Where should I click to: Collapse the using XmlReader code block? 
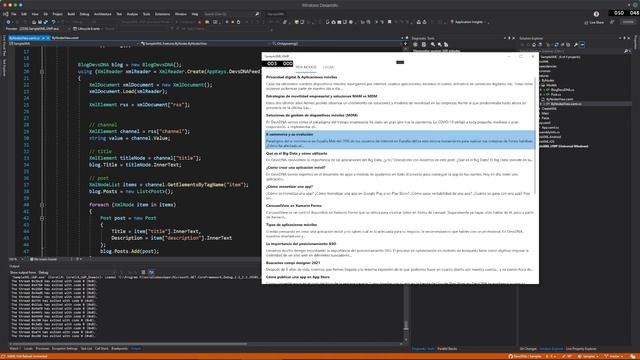pos(42,71)
